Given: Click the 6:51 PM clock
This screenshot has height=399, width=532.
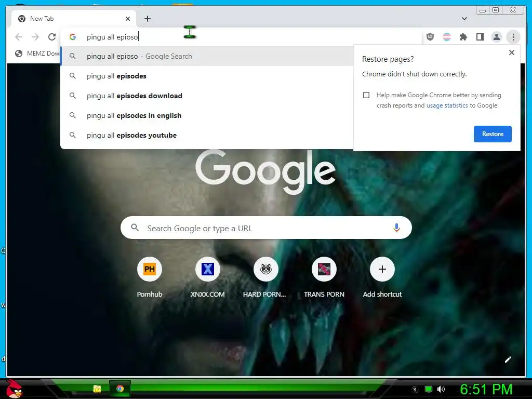Looking at the screenshot, I should [x=486, y=390].
